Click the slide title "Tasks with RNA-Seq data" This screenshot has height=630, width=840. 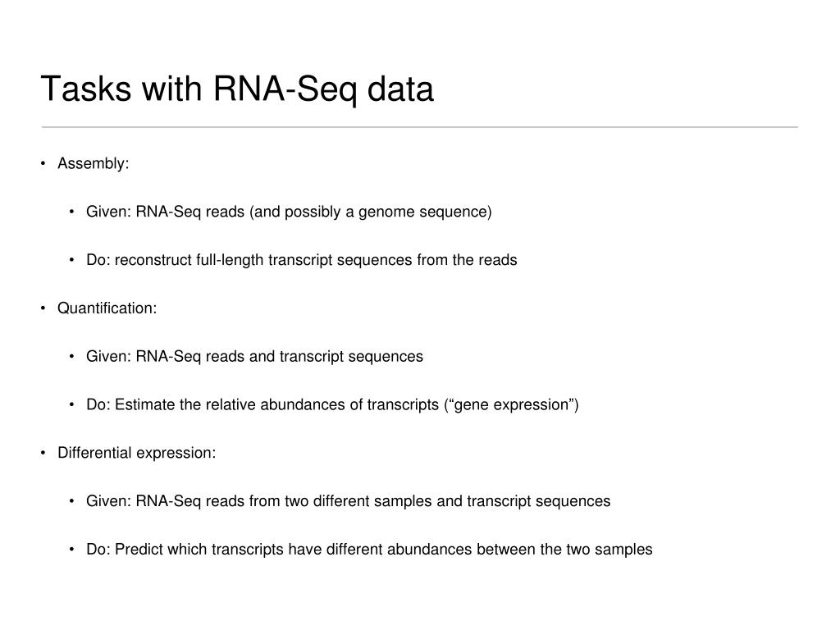coord(237,89)
